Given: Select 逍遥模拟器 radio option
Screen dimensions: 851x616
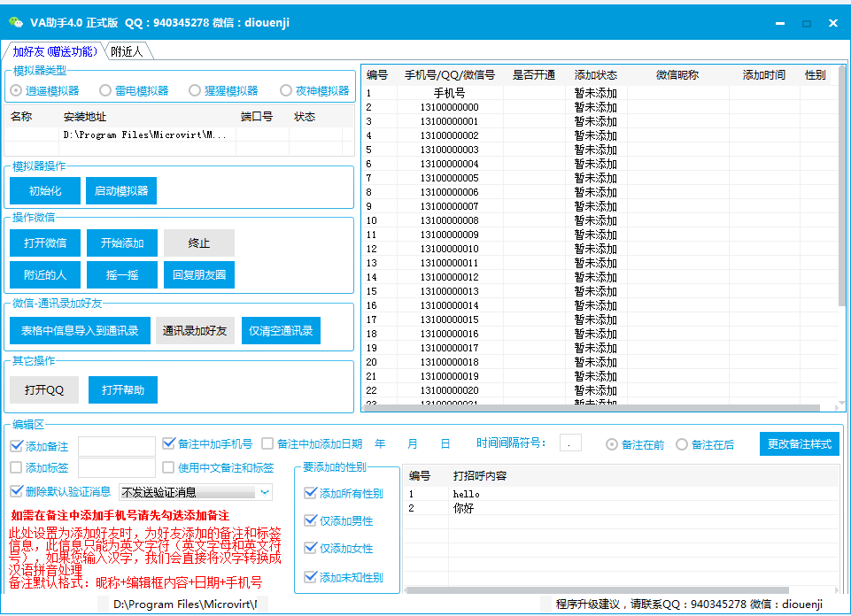Looking at the screenshot, I should click(45, 90).
